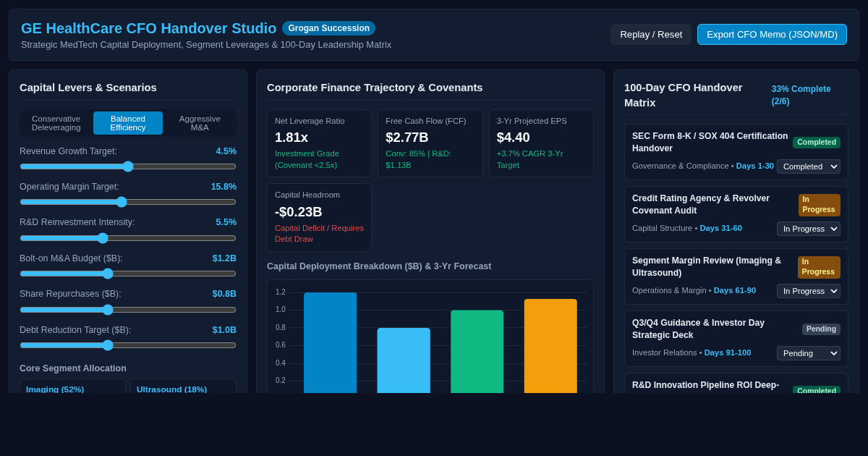Click the light blue chart bar
Viewport: 868px width, 456px height.
pyautogui.click(x=404, y=360)
